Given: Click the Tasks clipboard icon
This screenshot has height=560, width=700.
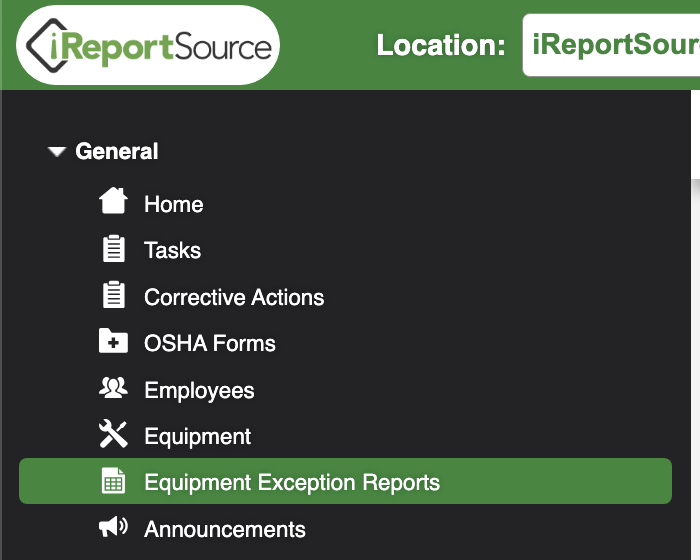Looking at the screenshot, I should pyautogui.click(x=114, y=248).
